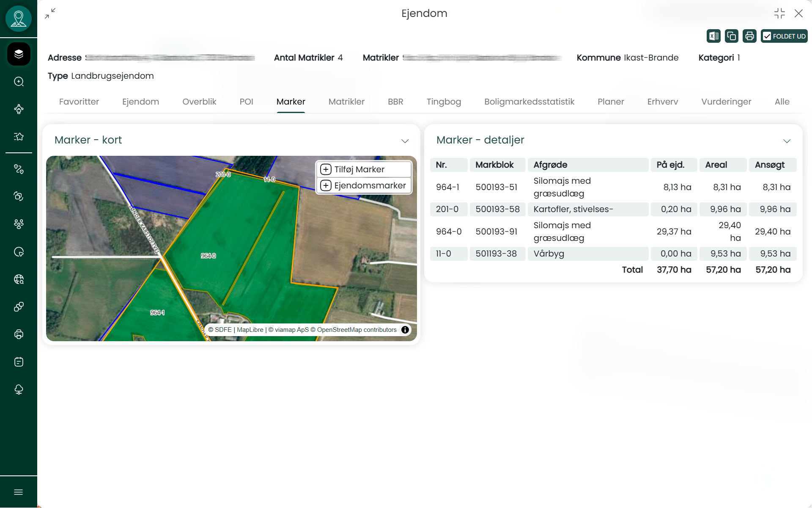Sort by the Areal column header
The height and width of the screenshot is (508, 812).
[x=723, y=165]
